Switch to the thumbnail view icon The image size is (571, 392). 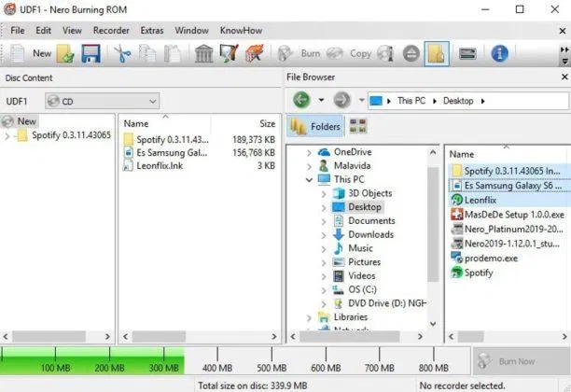[358, 126]
